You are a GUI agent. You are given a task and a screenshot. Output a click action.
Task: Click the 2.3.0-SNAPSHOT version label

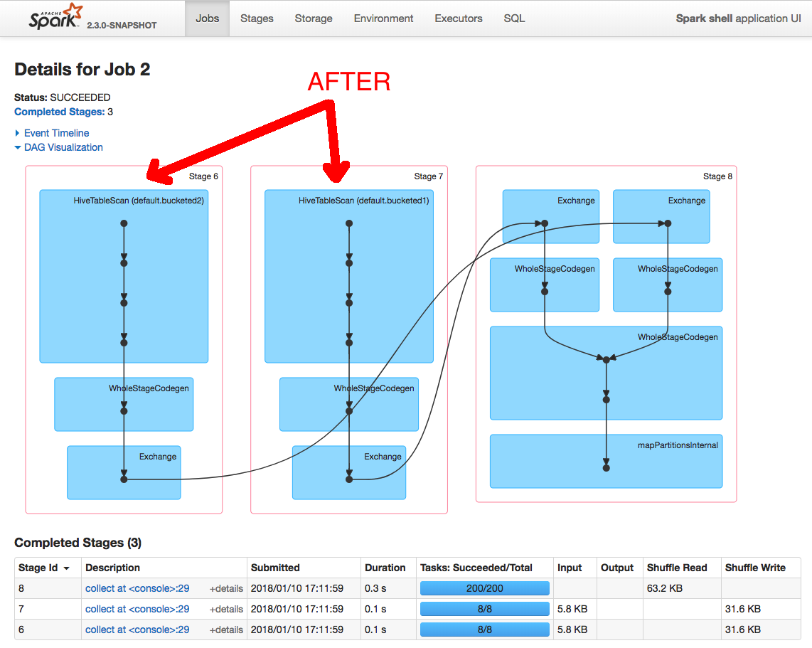122,26
